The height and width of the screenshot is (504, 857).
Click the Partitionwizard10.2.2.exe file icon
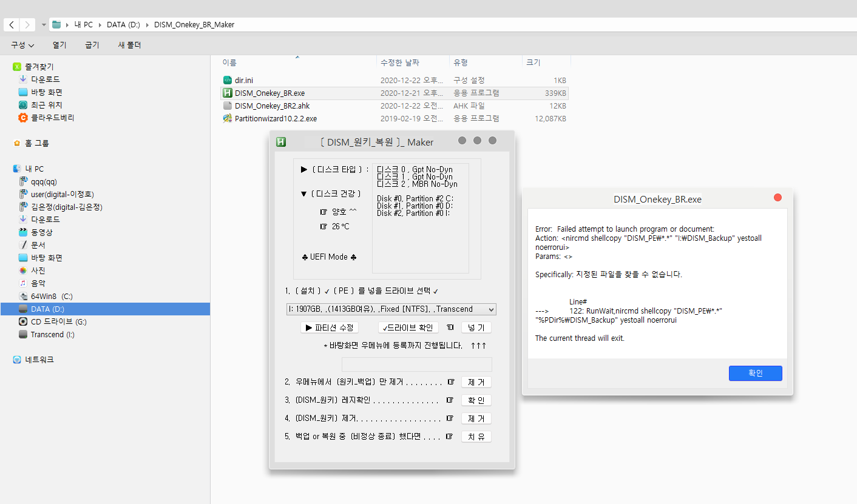tap(228, 118)
